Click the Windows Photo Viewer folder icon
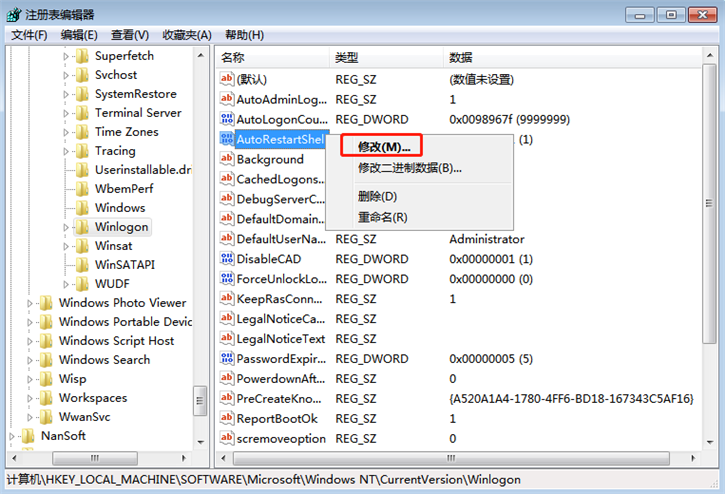This screenshot has width=725, height=494. point(46,303)
